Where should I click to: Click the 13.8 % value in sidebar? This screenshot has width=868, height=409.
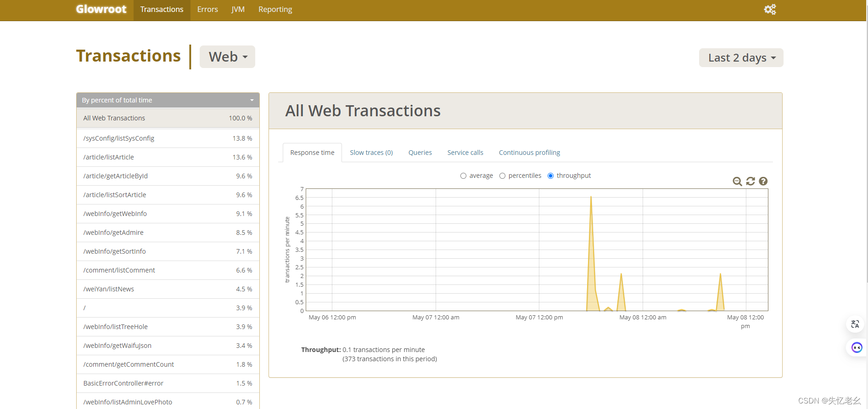point(242,138)
